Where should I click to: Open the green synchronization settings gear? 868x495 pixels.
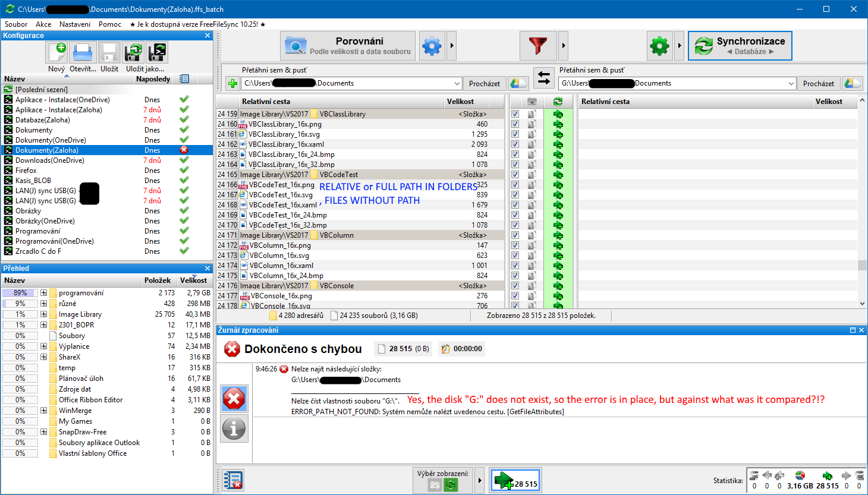659,46
